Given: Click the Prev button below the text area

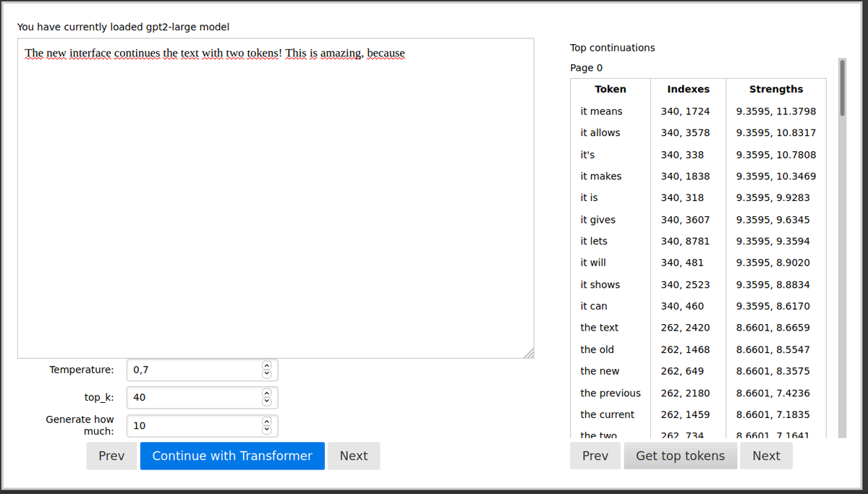Looking at the screenshot, I should pos(111,456).
